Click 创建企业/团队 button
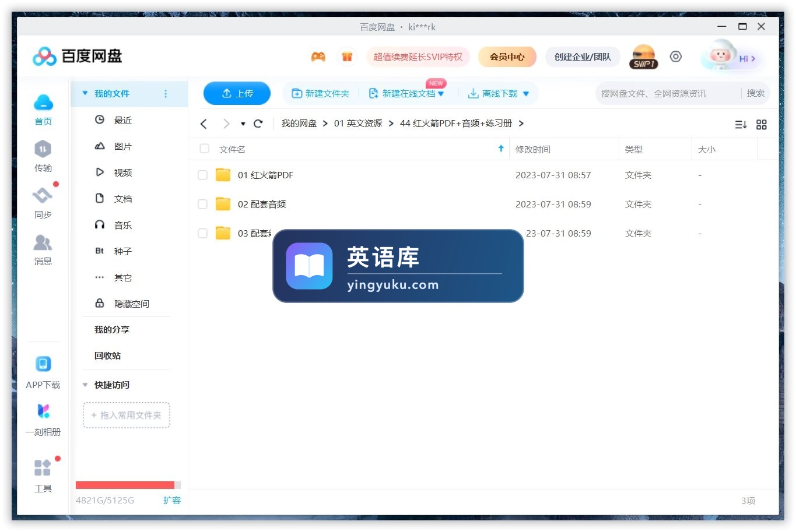 pos(583,57)
